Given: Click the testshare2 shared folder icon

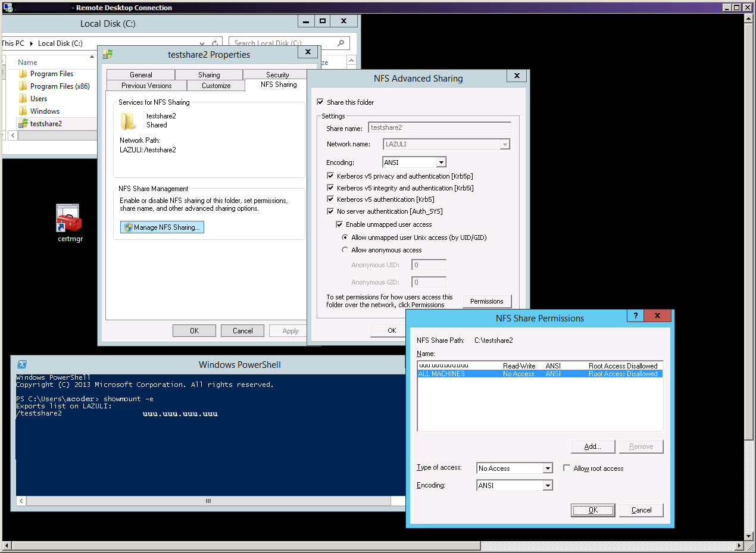Looking at the screenshot, I should (23, 124).
